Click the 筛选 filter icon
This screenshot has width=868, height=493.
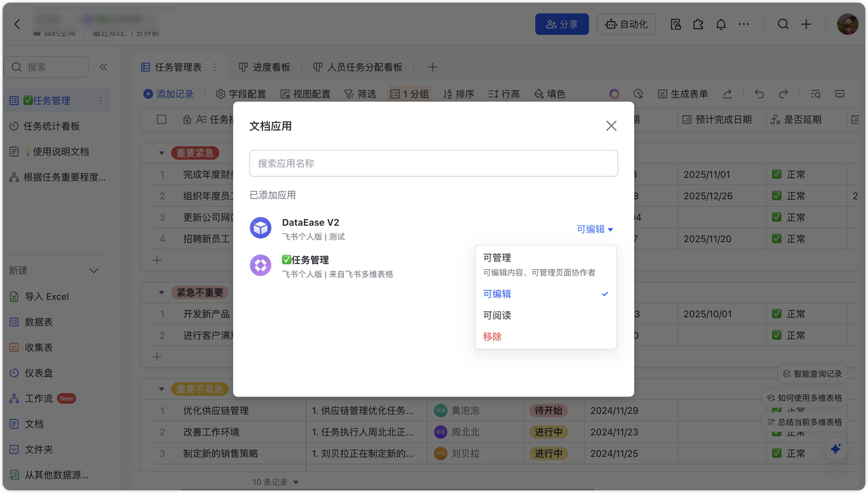pos(349,94)
